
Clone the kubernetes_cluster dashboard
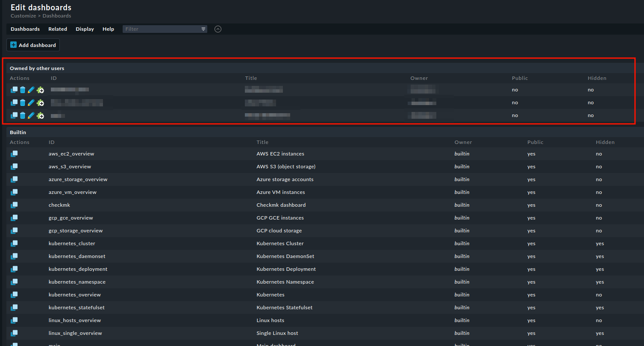(14, 243)
